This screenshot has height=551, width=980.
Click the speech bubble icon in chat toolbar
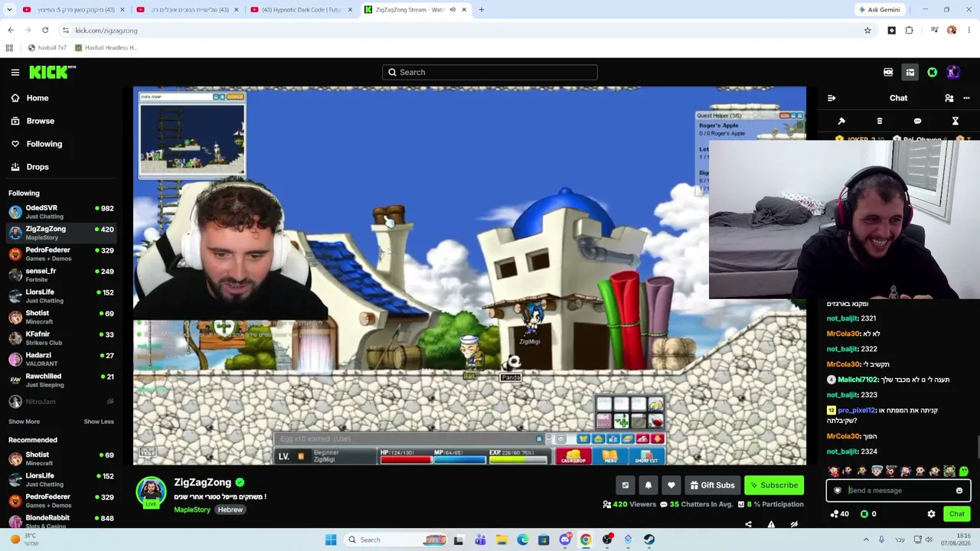click(x=917, y=121)
